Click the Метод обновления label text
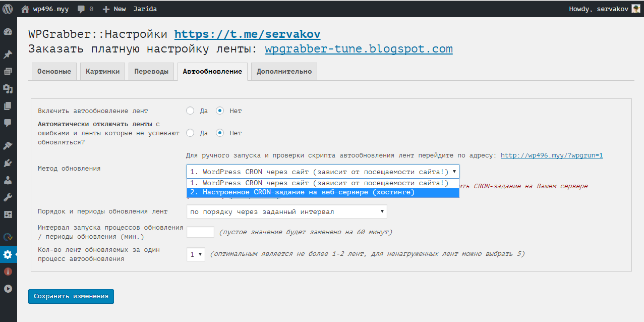Viewport: 644px width, 322px height. pyautogui.click(x=69, y=169)
